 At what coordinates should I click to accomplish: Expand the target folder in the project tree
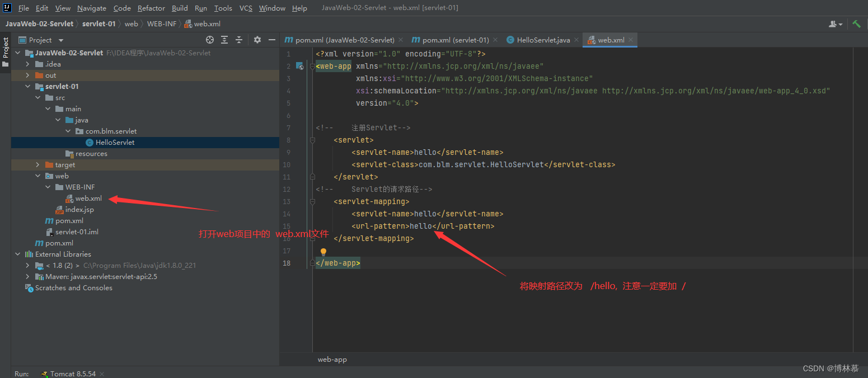pos(37,164)
